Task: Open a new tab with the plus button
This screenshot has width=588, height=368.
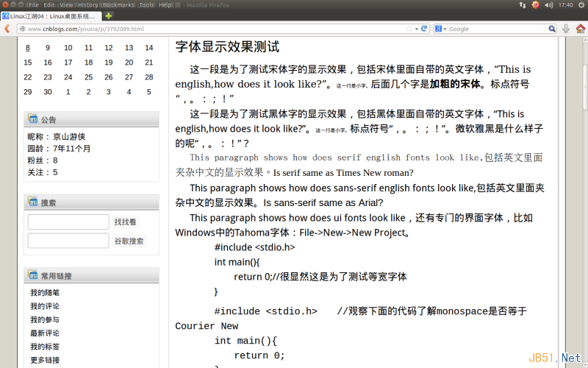Action: coord(108,15)
